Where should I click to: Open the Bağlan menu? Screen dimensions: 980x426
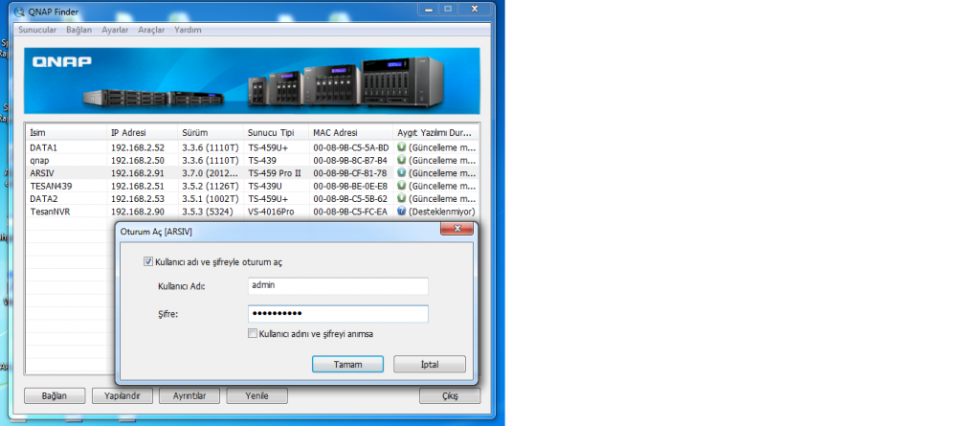(x=78, y=30)
